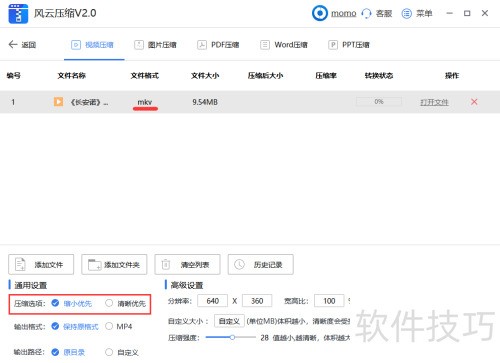Screen dimensions: 500x363
Task: Open the Word压缩 tab
Action: (x=284, y=45)
